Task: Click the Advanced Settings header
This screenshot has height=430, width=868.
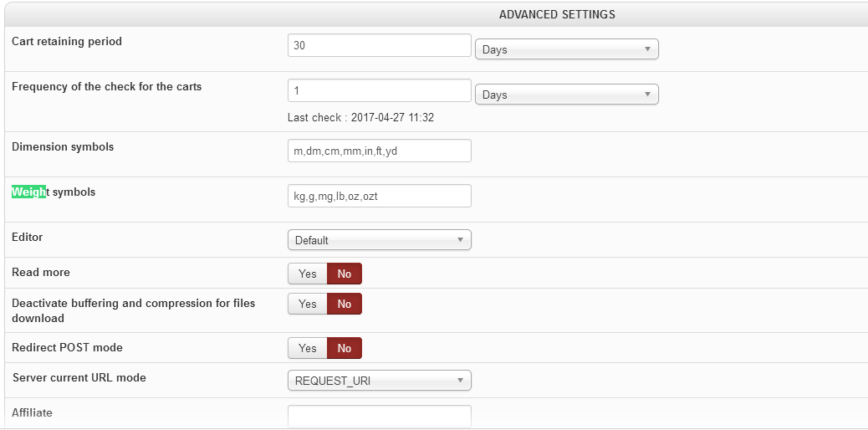Action: (x=557, y=14)
